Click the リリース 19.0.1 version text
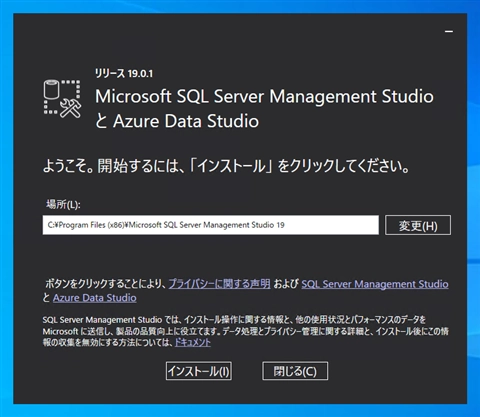This screenshot has width=480, height=417. 124,73
